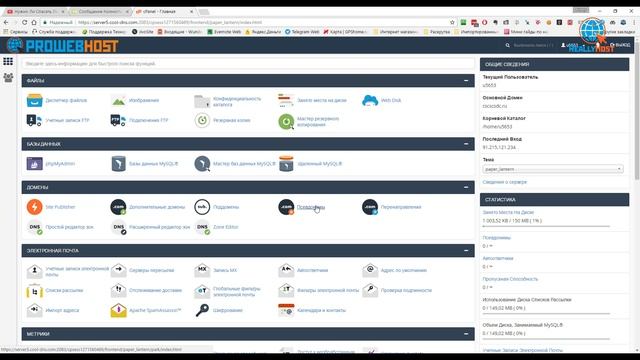640x360 pixels.
Task: Open Адрес по умолчанию icon
Action: click(x=370, y=270)
